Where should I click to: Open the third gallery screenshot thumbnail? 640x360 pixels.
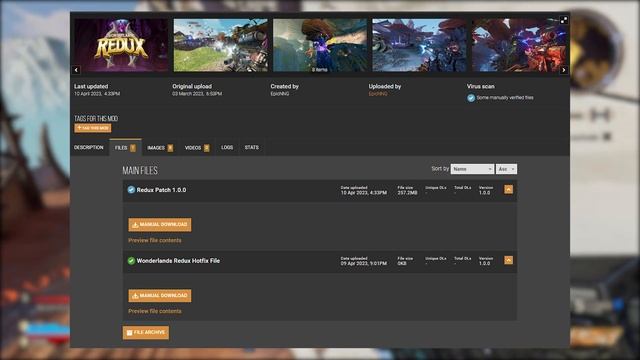(320, 45)
